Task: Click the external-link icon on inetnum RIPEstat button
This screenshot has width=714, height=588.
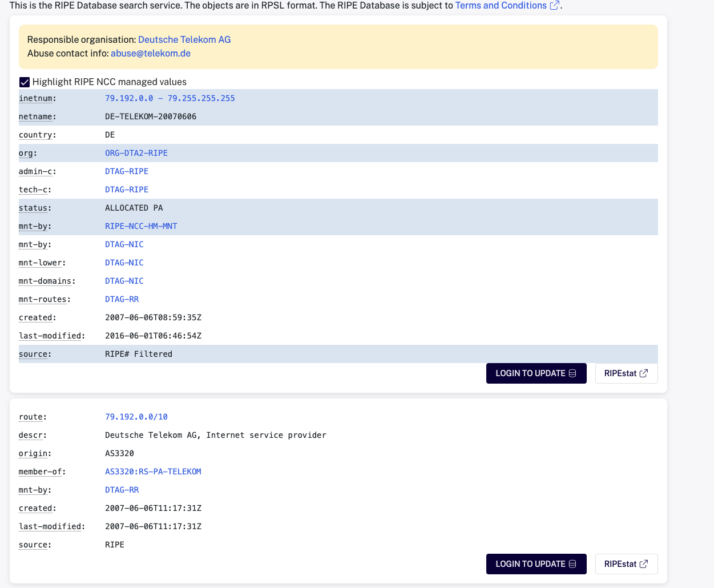Action: coord(644,373)
